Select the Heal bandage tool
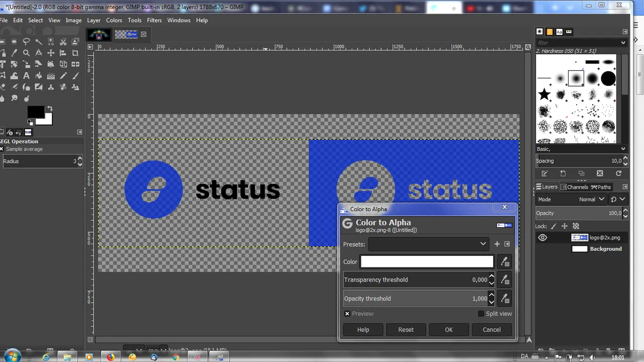Screen dimensions: 644x362 pyautogui.click(x=63, y=87)
